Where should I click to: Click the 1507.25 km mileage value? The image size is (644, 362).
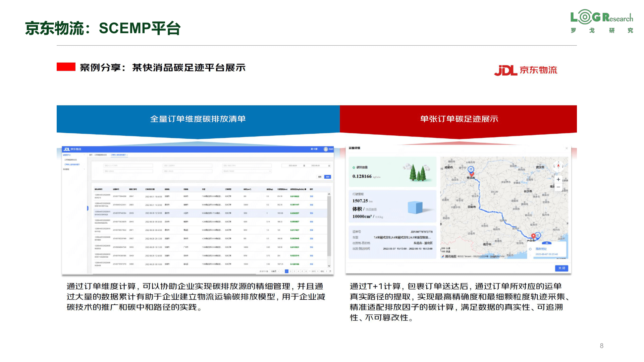tap(363, 201)
